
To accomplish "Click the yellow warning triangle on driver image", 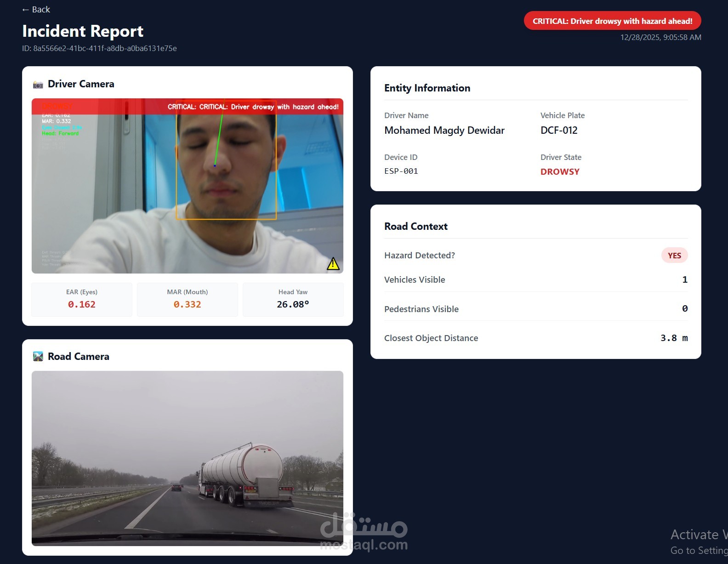I will click(333, 264).
